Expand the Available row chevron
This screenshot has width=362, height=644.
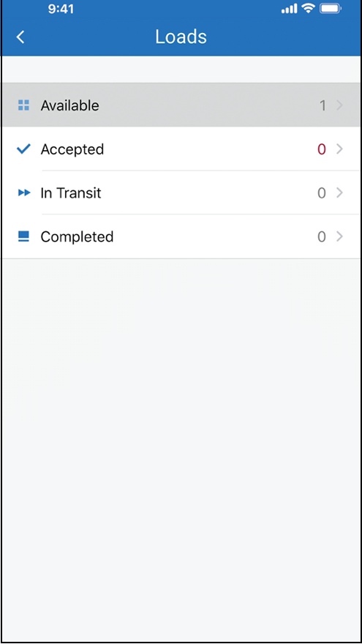point(339,105)
